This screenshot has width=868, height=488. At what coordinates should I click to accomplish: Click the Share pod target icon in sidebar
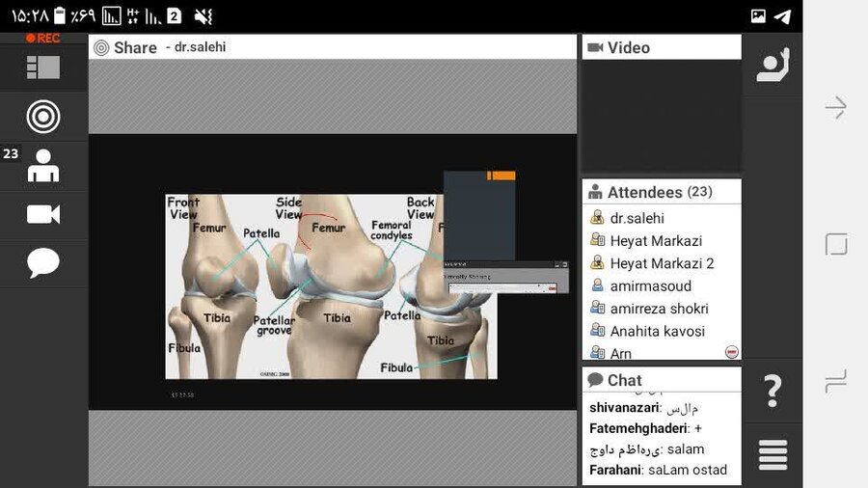(x=43, y=117)
